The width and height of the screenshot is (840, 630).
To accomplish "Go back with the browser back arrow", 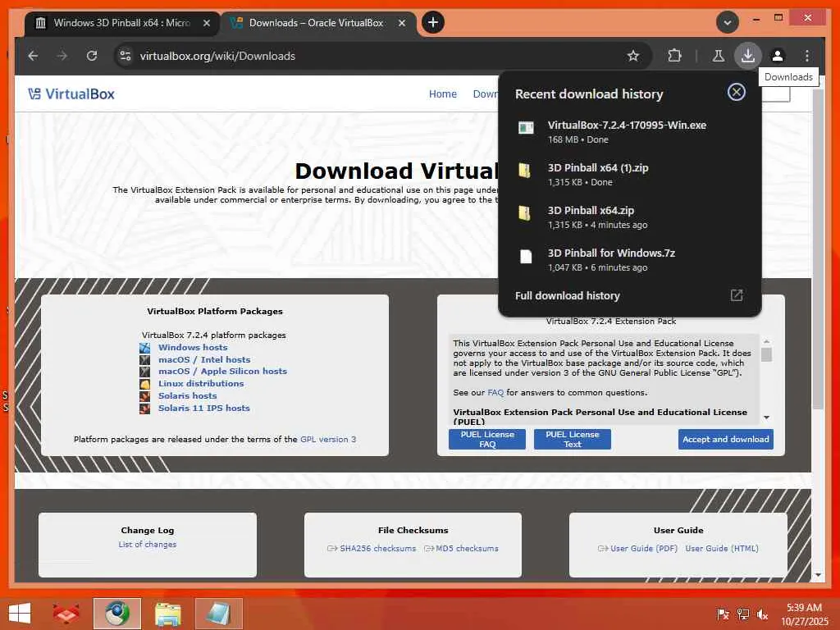I will [x=33, y=56].
